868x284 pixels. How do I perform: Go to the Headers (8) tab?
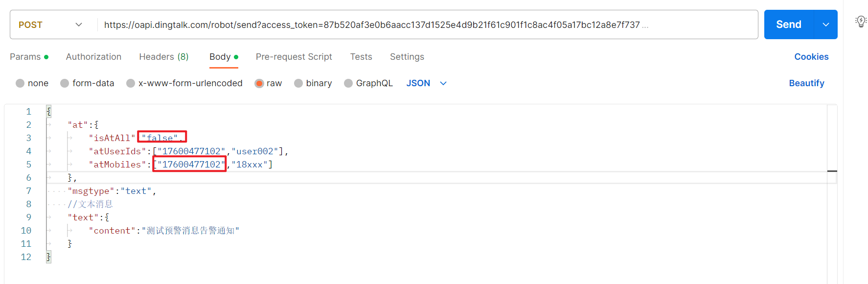(164, 57)
